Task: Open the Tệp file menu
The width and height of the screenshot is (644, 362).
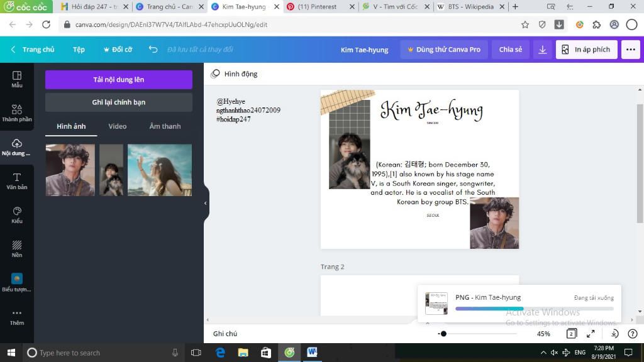Action: (79, 49)
